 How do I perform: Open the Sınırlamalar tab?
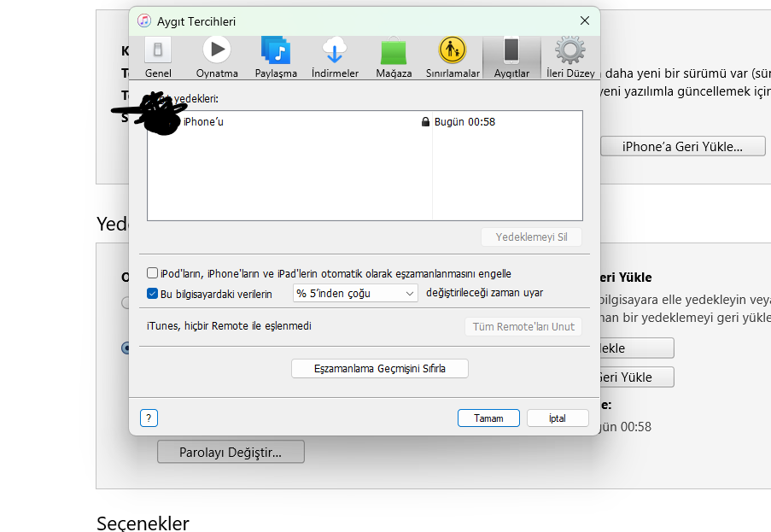[453, 57]
